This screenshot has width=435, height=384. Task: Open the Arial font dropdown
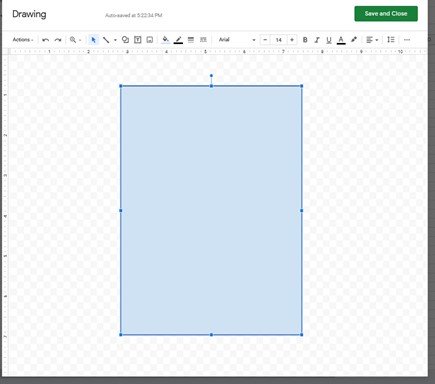[x=237, y=40]
